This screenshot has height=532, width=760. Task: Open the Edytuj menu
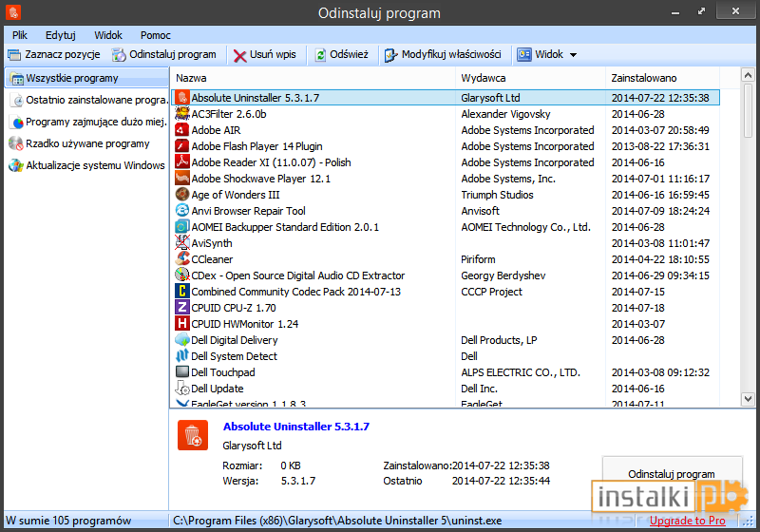click(61, 35)
